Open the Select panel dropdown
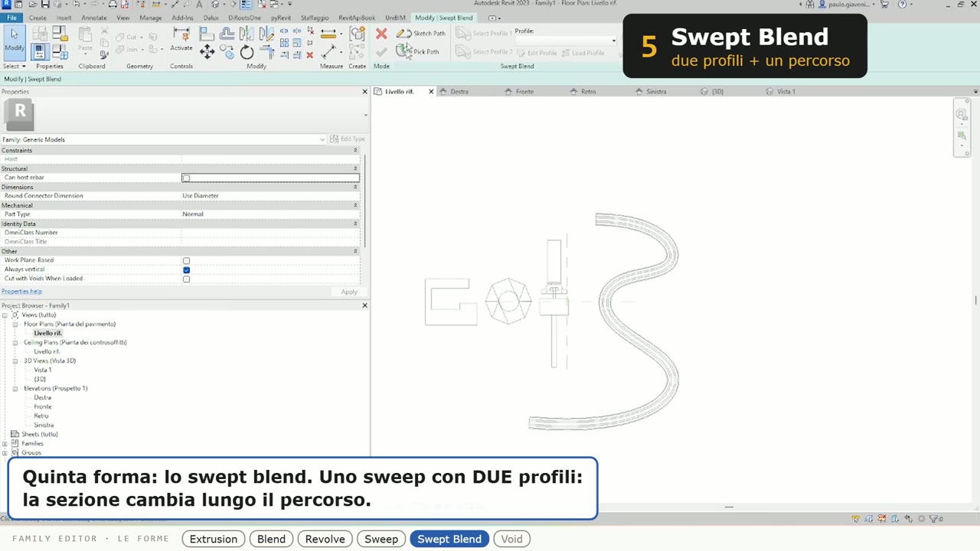The height and width of the screenshot is (551, 980). tap(14, 66)
